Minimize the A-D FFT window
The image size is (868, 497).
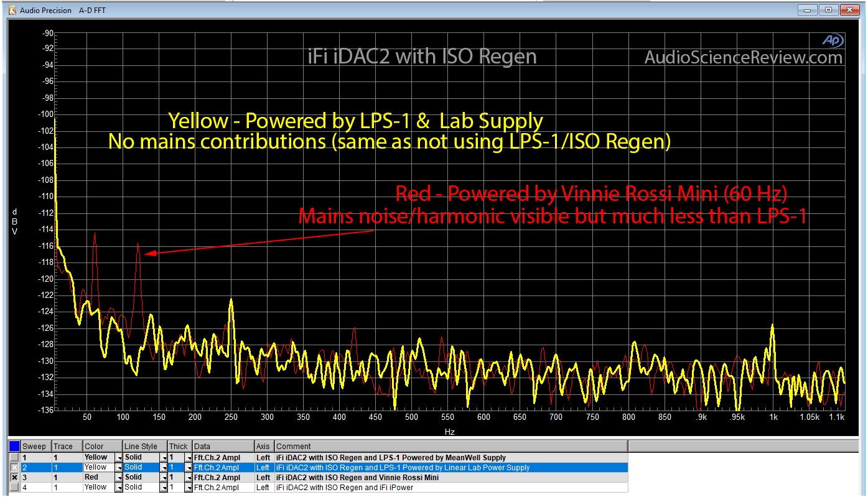tap(809, 9)
